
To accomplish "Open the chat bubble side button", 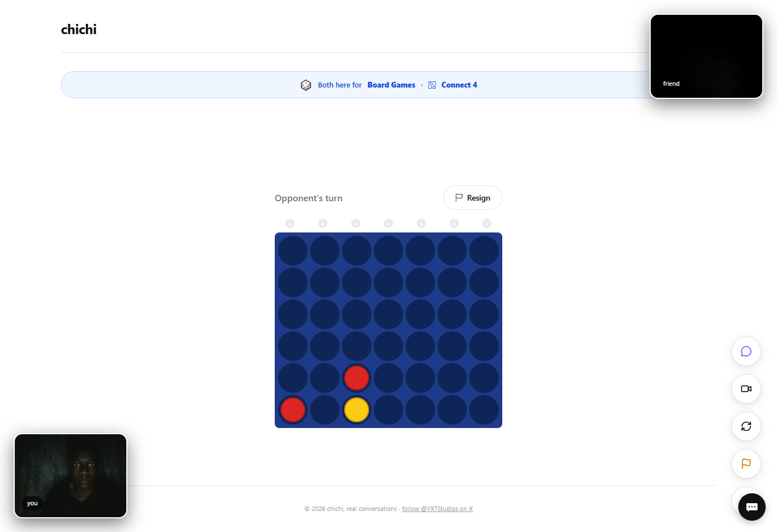I will 746,351.
